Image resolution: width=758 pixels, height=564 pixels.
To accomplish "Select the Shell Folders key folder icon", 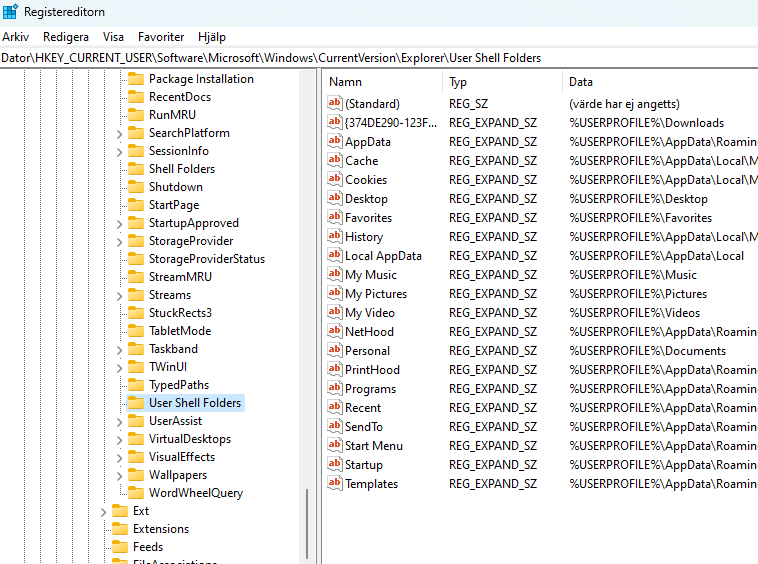I will (136, 169).
